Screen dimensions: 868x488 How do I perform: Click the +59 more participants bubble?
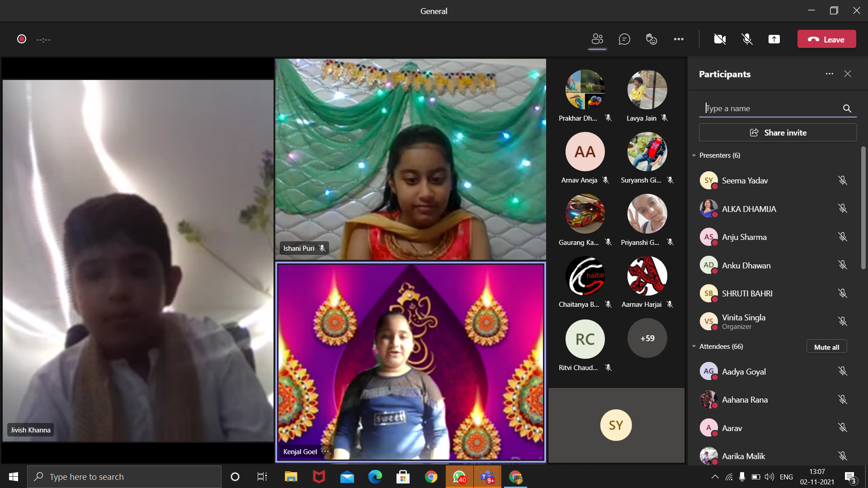click(x=647, y=338)
